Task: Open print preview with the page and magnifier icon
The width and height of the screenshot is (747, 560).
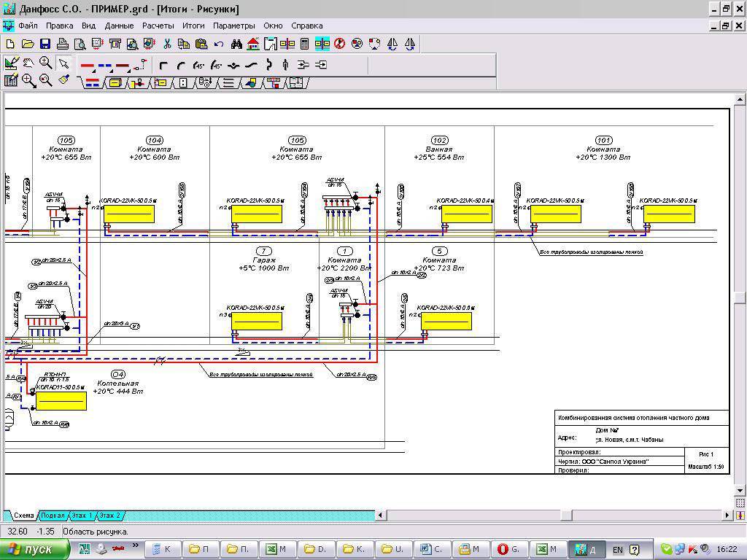Action: [80, 44]
